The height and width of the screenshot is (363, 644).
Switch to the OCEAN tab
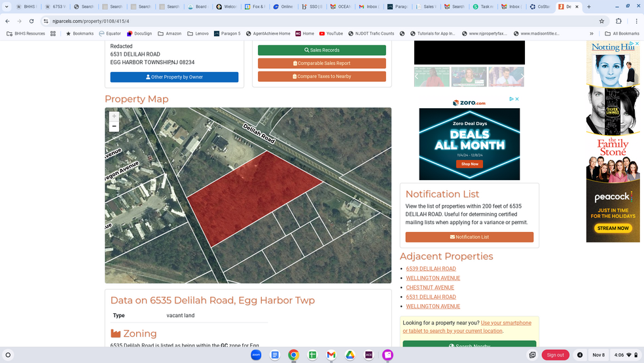tap(340, 7)
